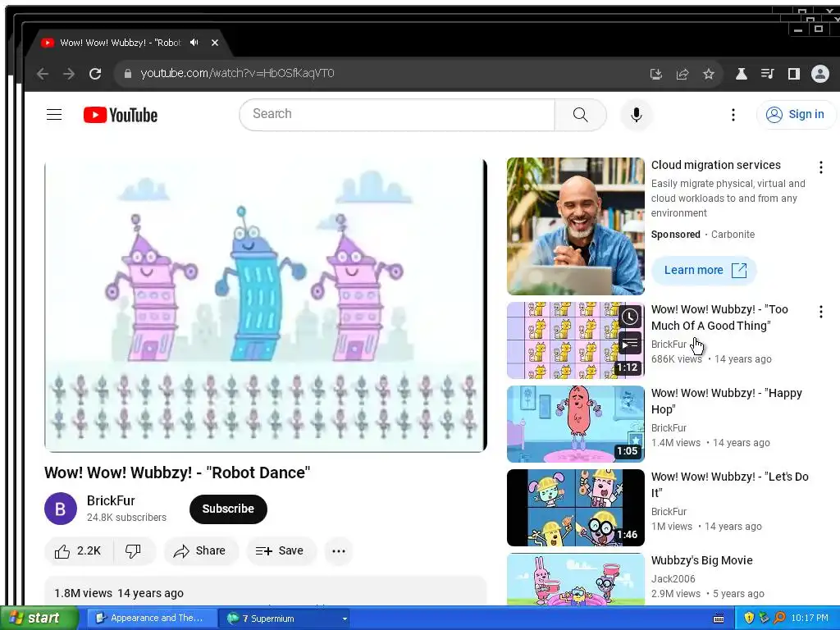Click the Jack2006 channel name
Screen dimensions: 840x630
(x=673, y=578)
